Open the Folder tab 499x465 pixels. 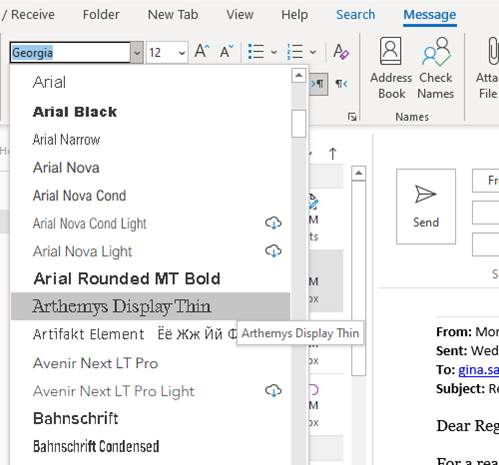[101, 15]
